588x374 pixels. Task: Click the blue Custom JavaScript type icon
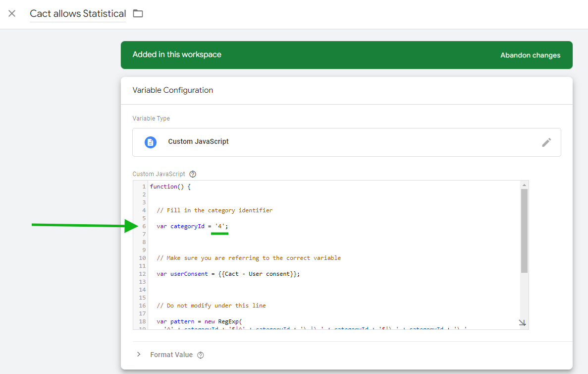coord(150,142)
